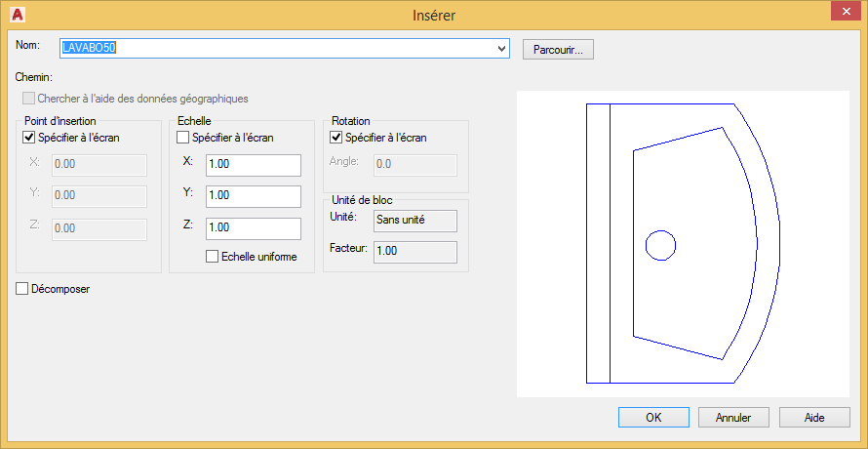868x449 pixels.
Task: Enable Spécifier à l'écran under Echelle
Action: [182, 138]
